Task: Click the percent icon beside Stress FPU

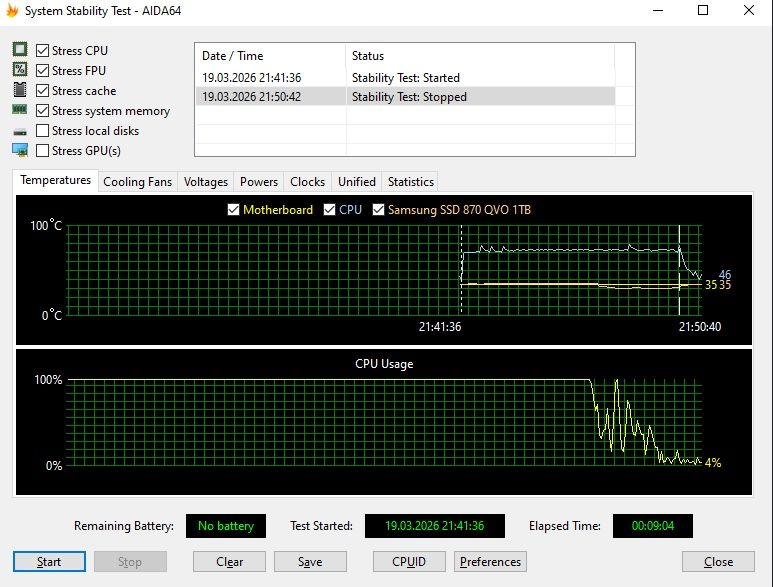Action: coord(20,69)
